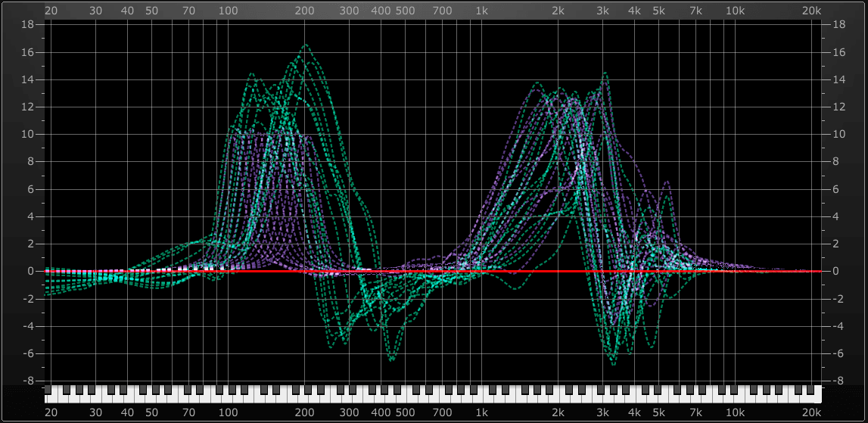Click the 2 dB label on the left scale
Screen dimensions: 868x423
pyautogui.click(x=31, y=244)
